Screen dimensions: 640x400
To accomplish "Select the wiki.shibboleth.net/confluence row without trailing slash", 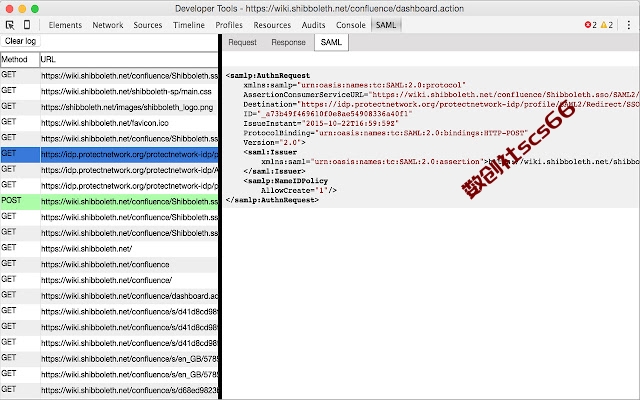I will coord(109,264).
